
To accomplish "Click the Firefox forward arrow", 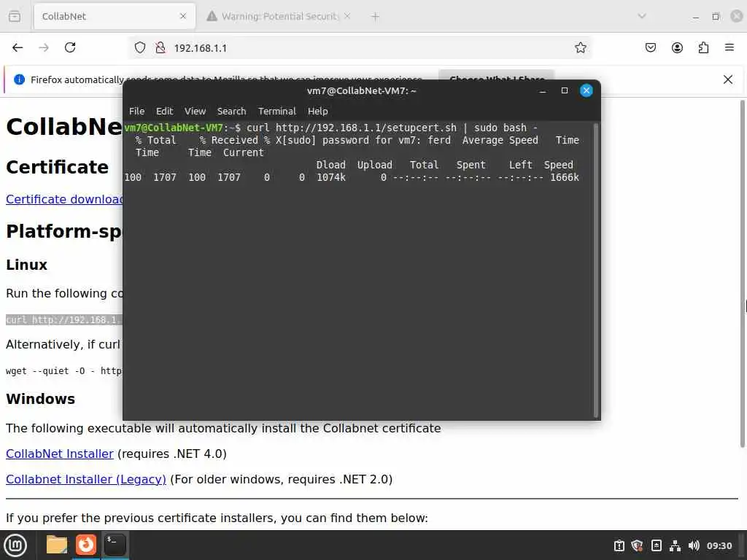I will (x=44, y=47).
